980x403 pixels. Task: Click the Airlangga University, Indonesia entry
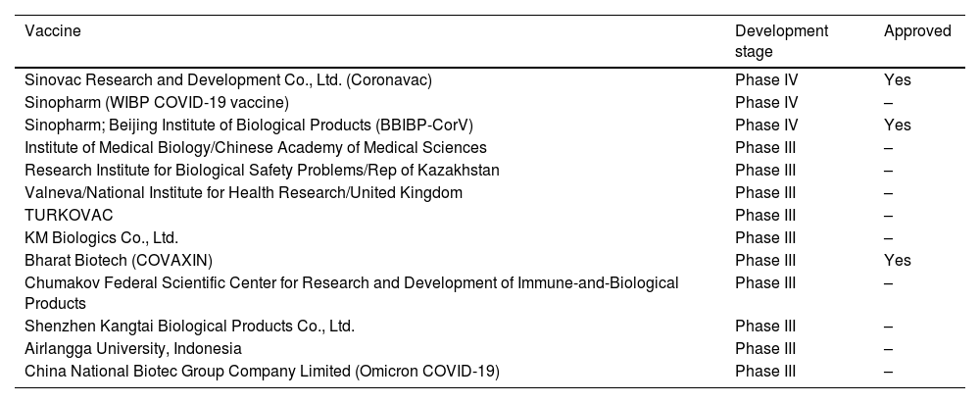tap(133, 348)
